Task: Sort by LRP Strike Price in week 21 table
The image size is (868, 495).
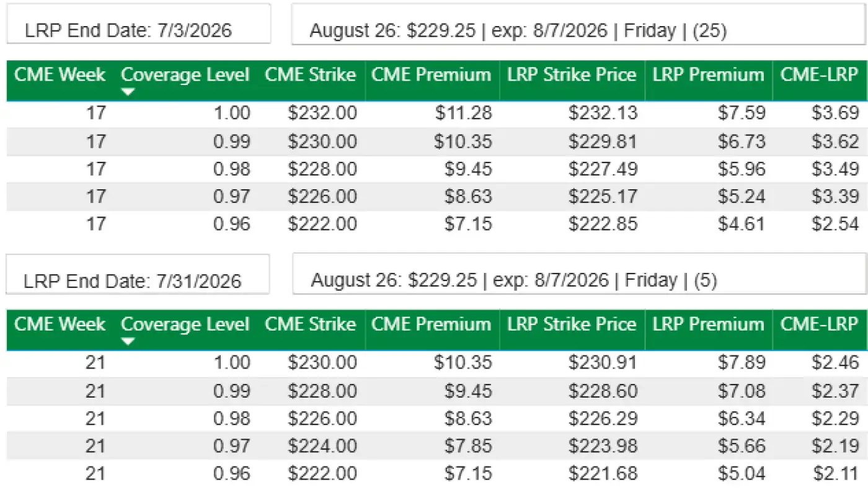Action: click(572, 325)
